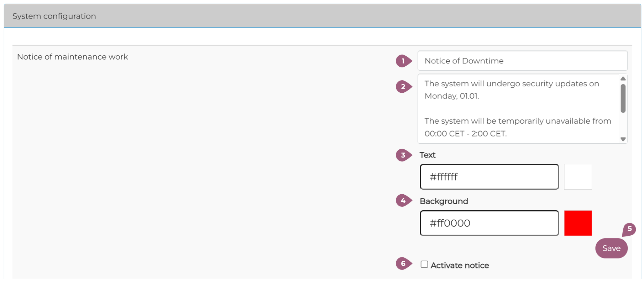Open the red background color swatch
The image size is (644, 282).
(x=578, y=223)
